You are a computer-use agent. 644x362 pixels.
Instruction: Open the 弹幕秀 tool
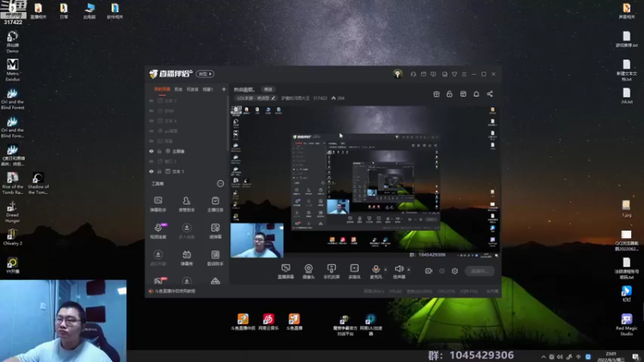(x=187, y=257)
